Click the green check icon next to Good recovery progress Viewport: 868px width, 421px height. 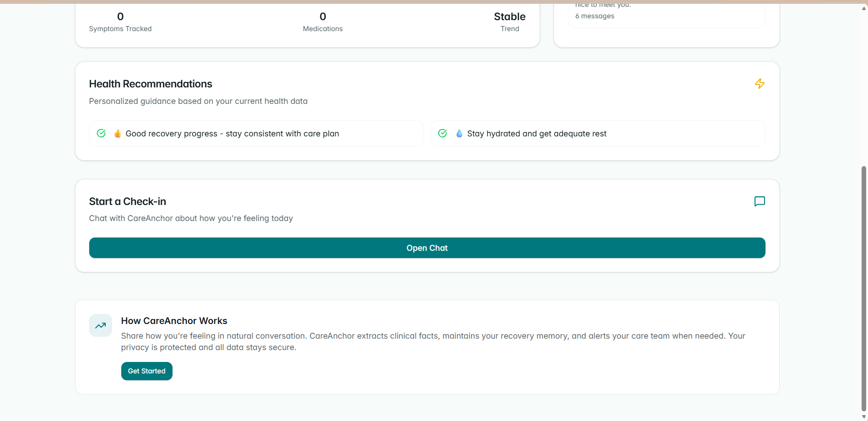coord(101,133)
